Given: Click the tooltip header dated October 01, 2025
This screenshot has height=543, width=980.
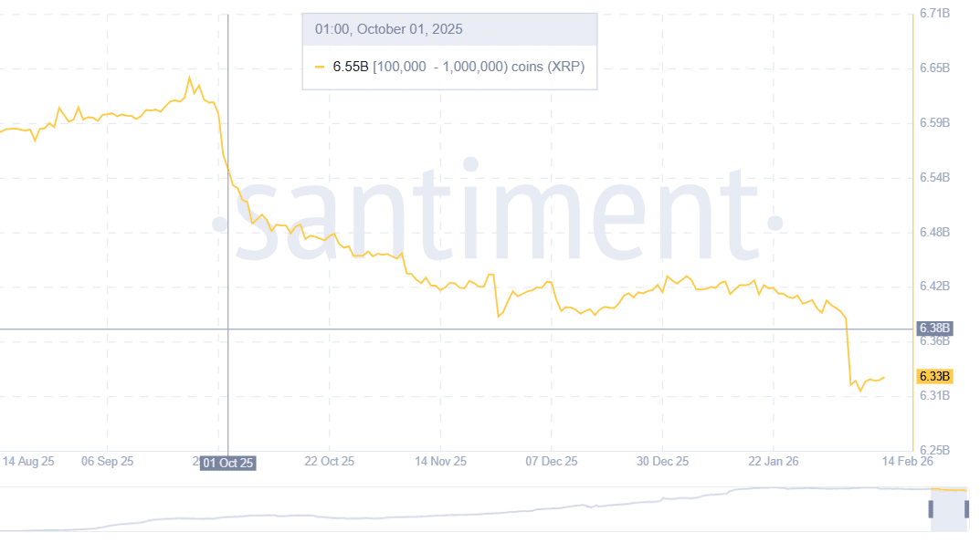Looking at the screenshot, I should pos(389,29).
